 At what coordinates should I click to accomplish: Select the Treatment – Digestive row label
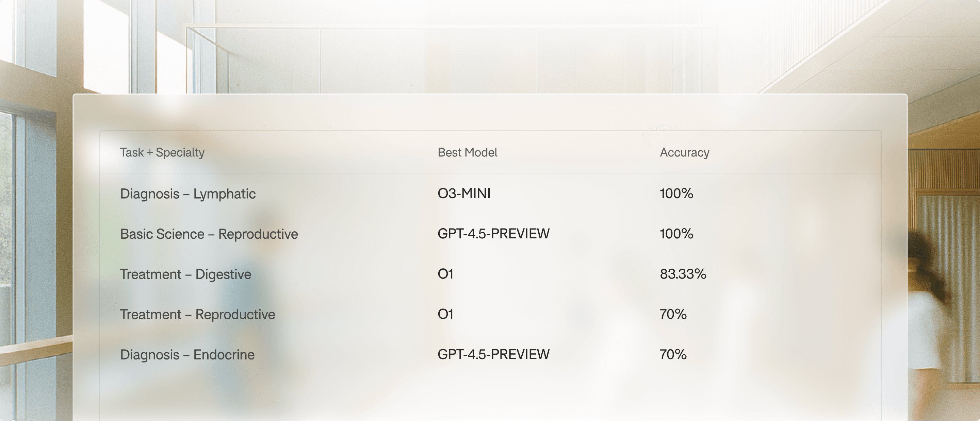pyautogui.click(x=185, y=274)
